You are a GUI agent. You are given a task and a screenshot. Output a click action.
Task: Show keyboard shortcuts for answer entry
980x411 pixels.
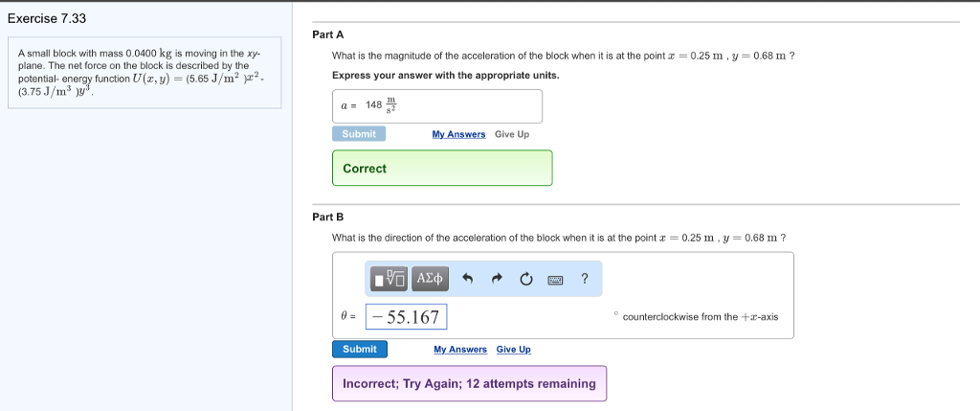(555, 280)
